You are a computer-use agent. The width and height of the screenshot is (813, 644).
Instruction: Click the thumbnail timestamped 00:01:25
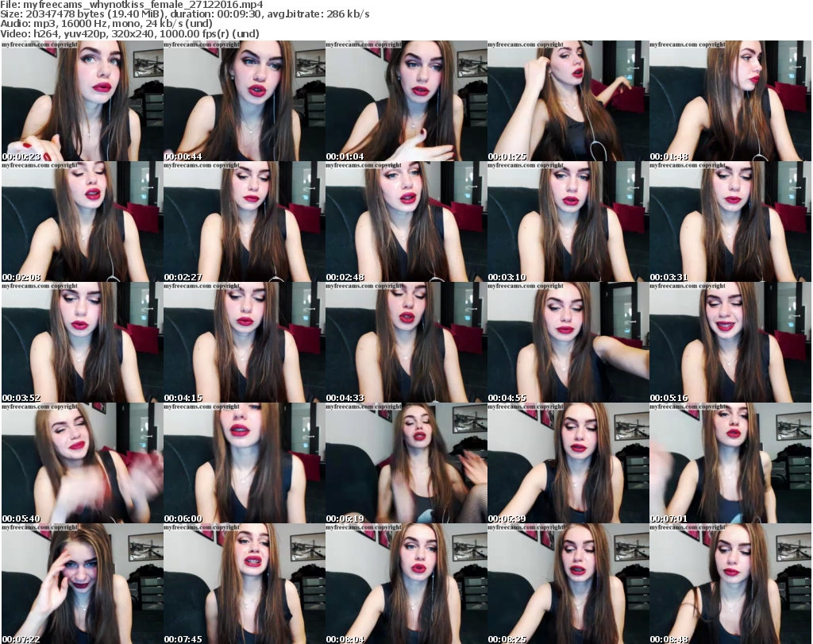coord(568,101)
